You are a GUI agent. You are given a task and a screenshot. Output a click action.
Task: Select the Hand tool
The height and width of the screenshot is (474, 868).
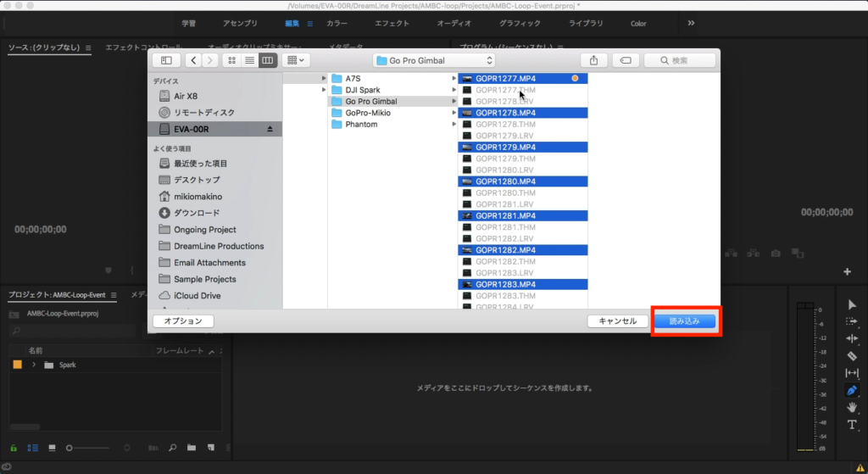point(852,408)
